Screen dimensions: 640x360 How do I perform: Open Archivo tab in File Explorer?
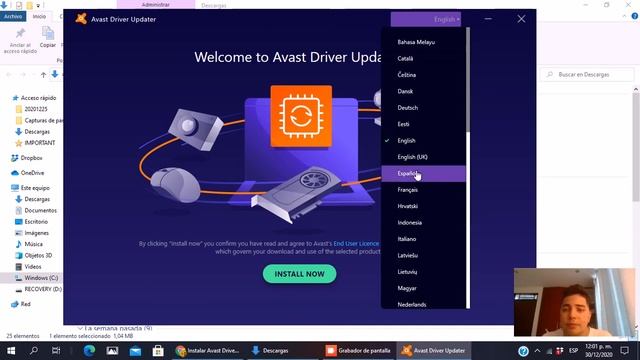click(x=13, y=16)
